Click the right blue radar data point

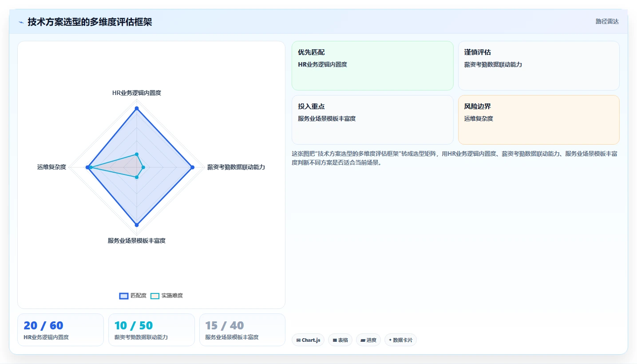tap(192, 167)
